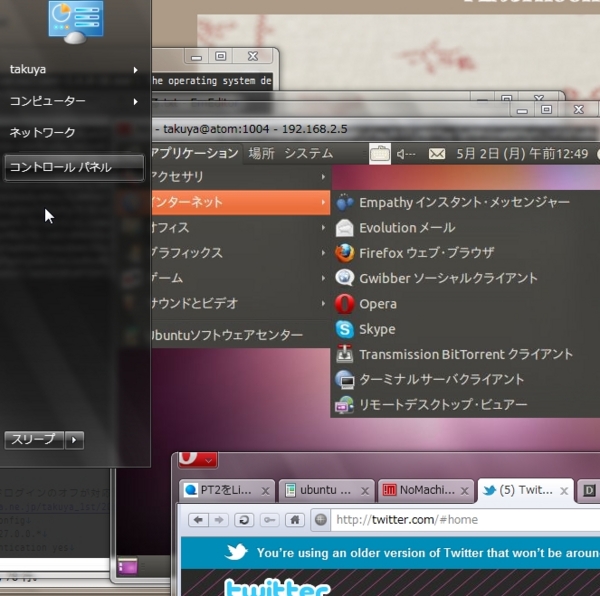Minimize the takuya@atom NX window
Viewport: 600px width, 596px height.
click(x=522, y=110)
